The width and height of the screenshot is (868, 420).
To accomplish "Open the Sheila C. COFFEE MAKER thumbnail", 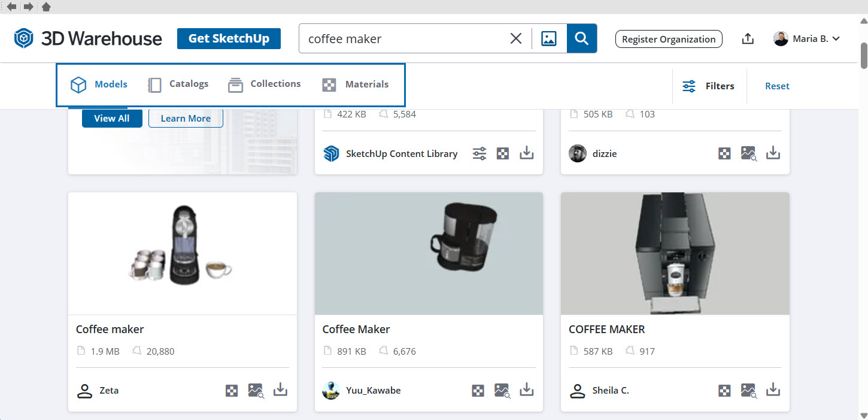I will (675, 253).
